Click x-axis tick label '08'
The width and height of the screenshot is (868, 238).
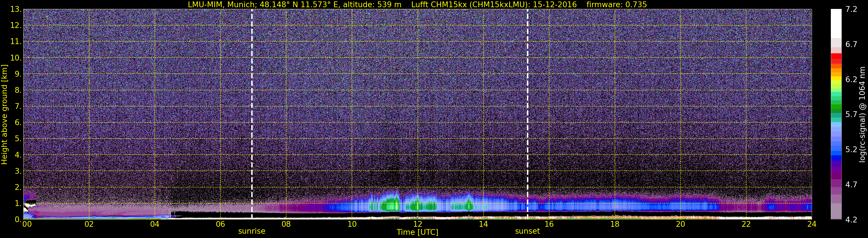(x=286, y=224)
